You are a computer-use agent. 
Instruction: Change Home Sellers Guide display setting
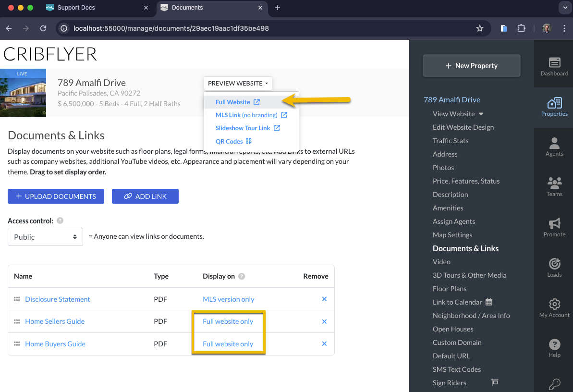(x=228, y=321)
